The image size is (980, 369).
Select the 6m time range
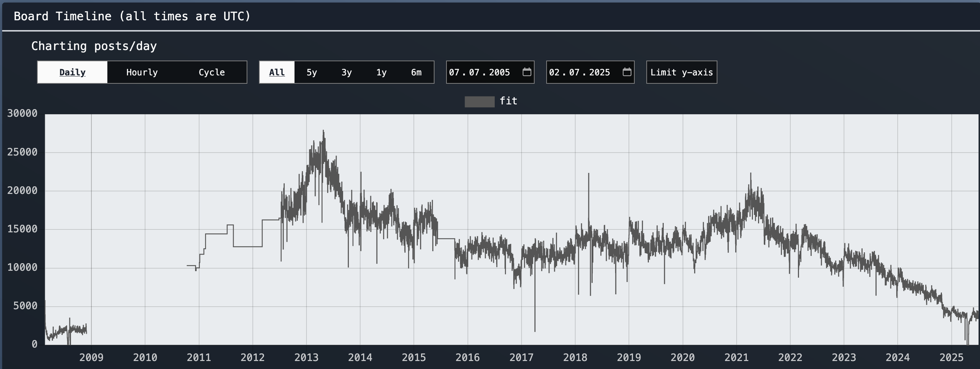(416, 72)
